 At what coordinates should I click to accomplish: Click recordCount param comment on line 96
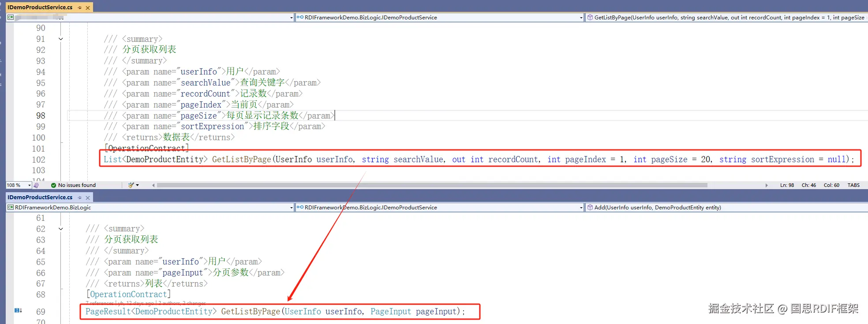coord(203,94)
